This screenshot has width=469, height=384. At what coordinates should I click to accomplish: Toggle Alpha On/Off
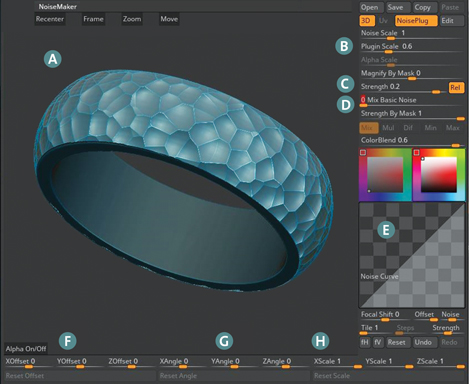26,349
